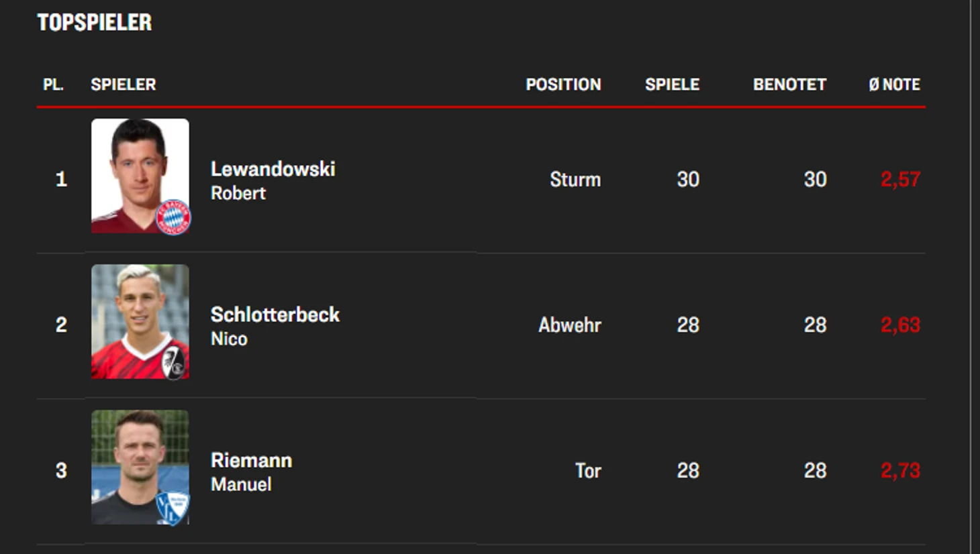The width and height of the screenshot is (980, 554).
Task: Click the SC Freiburg club badge
Action: tap(175, 363)
